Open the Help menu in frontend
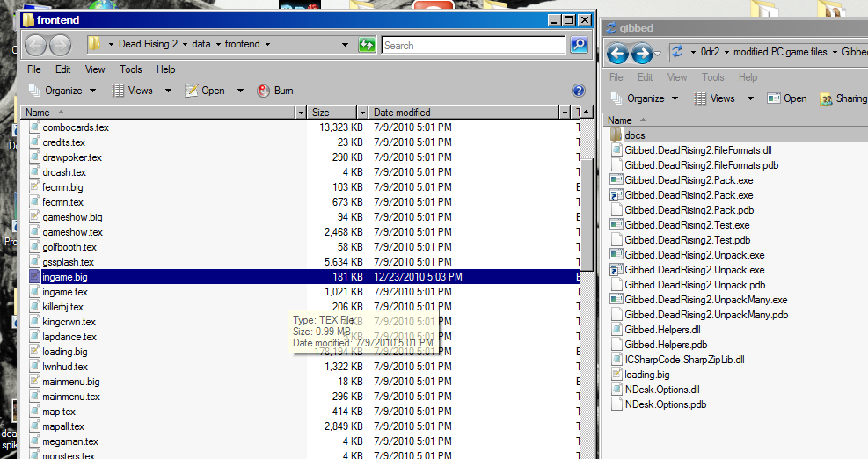868x459 pixels. 165,69
